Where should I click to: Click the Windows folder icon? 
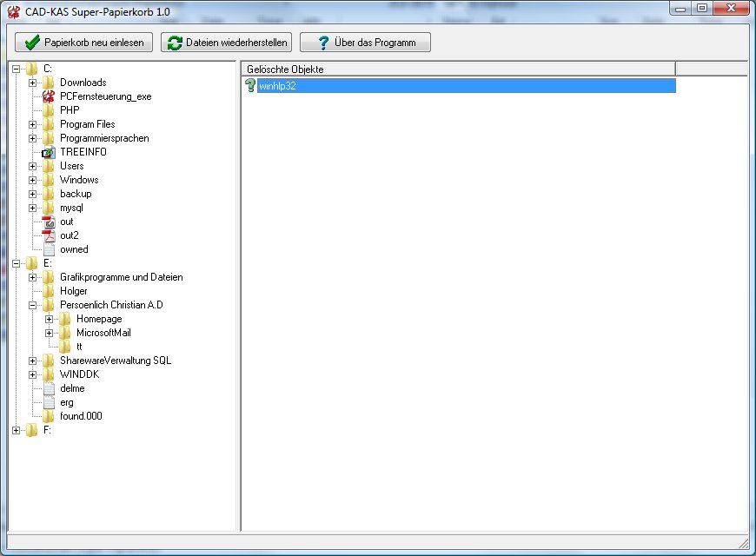click(49, 180)
